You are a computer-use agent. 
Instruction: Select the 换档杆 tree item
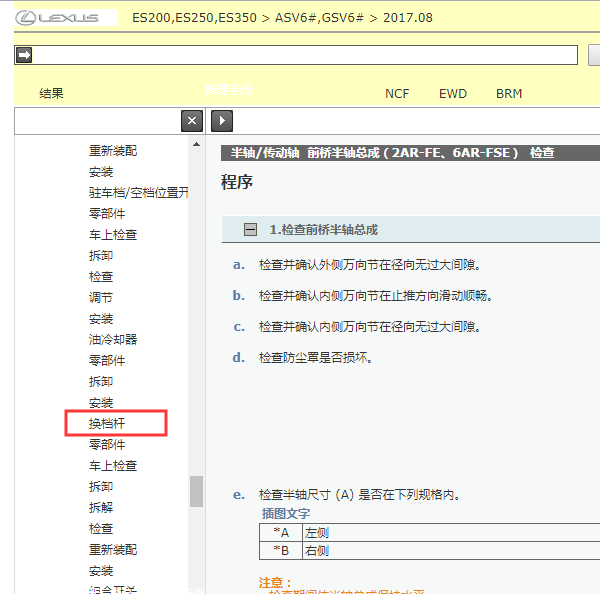pyautogui.click(x=107, y=423)
